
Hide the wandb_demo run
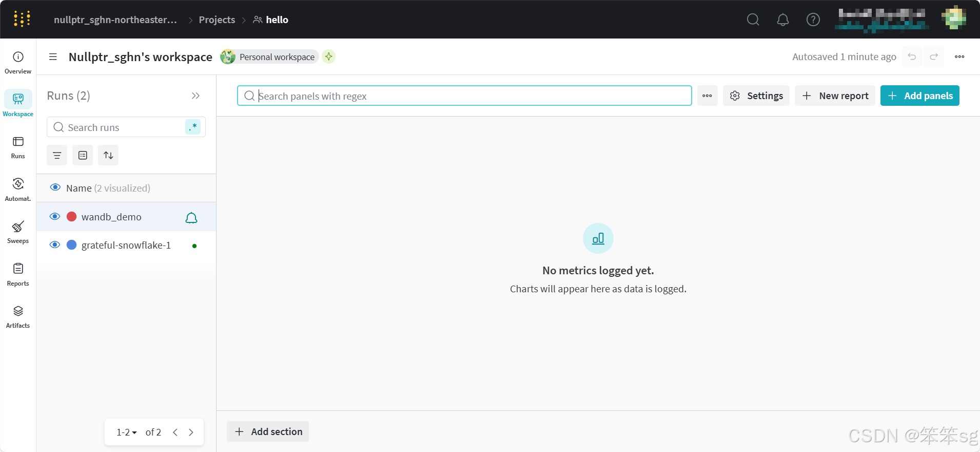tap(55, 216)
